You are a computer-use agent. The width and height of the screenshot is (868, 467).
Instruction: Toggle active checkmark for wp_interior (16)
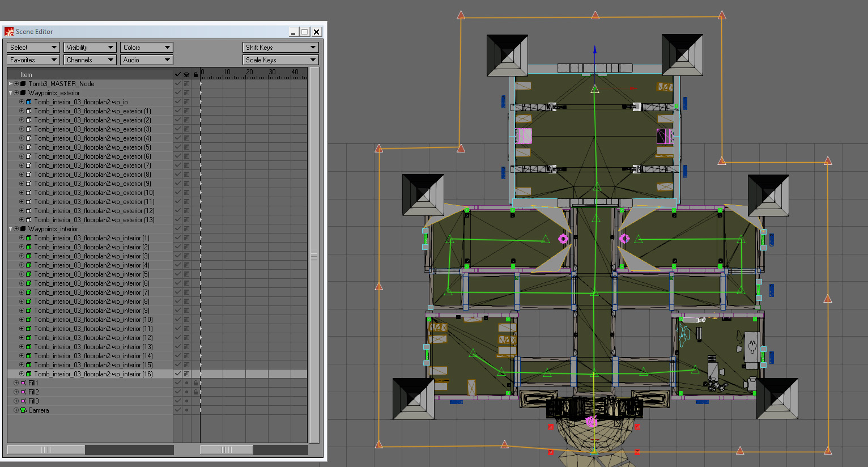click(178, 374)
